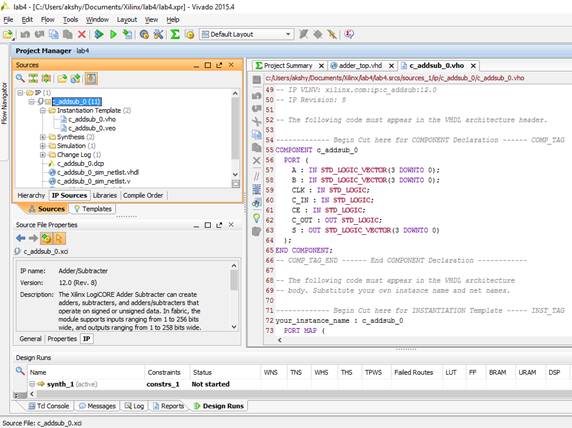Collapse the c_addsub_0 tree node

(x=31, y=101)
